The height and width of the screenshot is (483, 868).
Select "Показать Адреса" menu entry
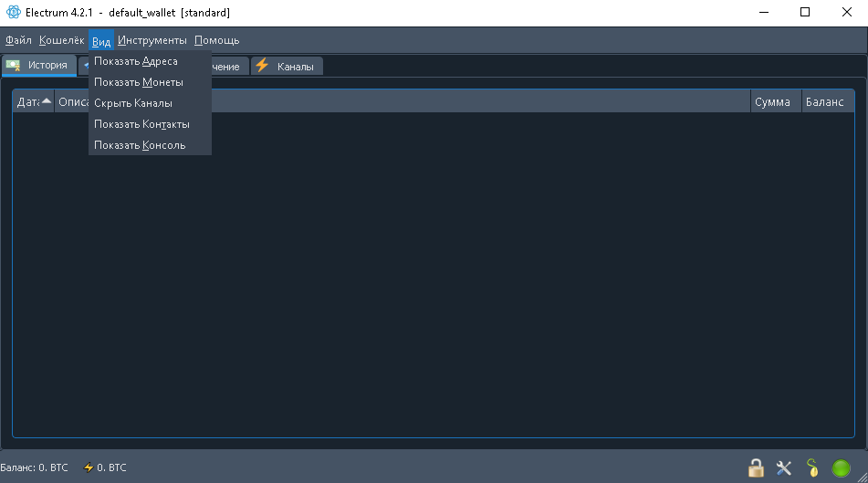[136, 61]
